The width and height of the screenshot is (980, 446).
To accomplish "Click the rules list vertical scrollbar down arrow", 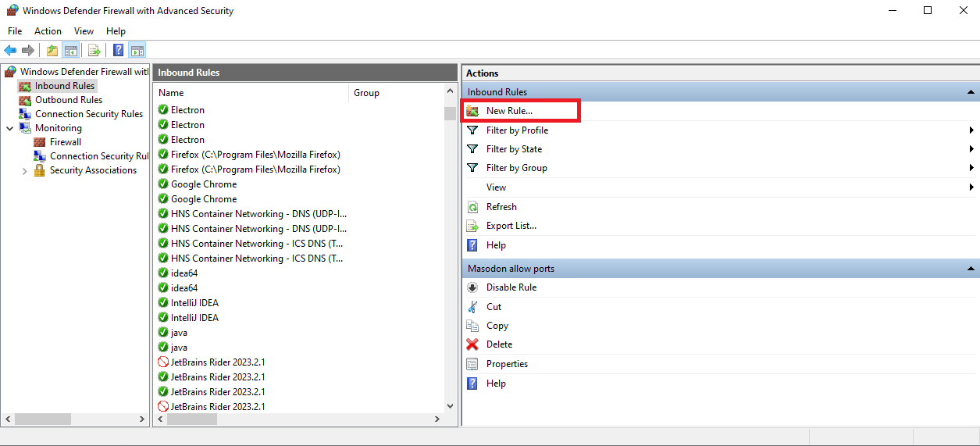I will pyautogui.click(x=450, y=405).
